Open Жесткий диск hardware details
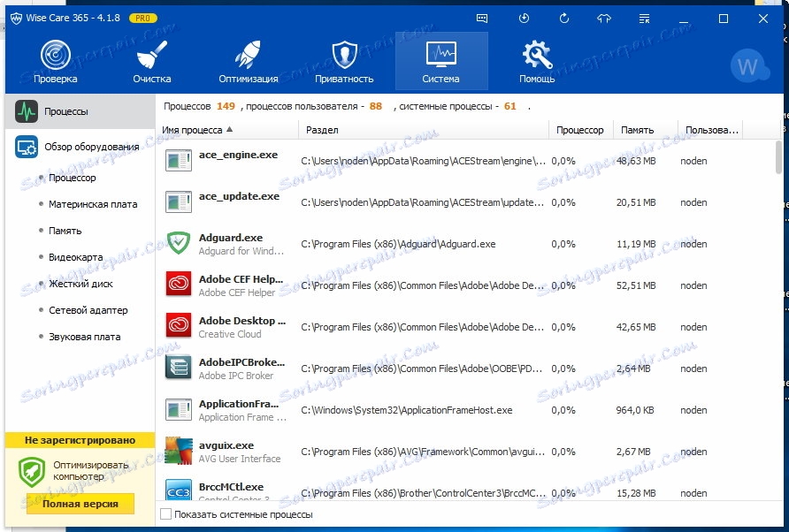789x532 pixels. pos(80,284)
